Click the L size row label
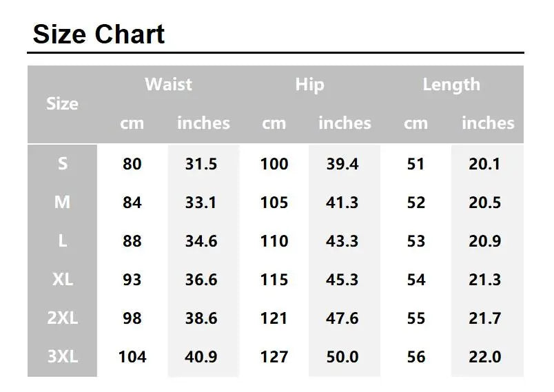The image size is (554, 392). [63, 241]
